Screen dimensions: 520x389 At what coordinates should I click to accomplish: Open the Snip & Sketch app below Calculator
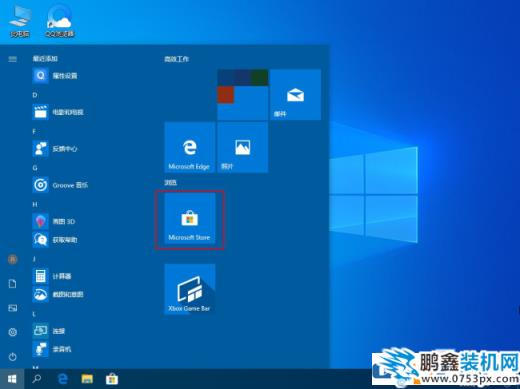58,294
